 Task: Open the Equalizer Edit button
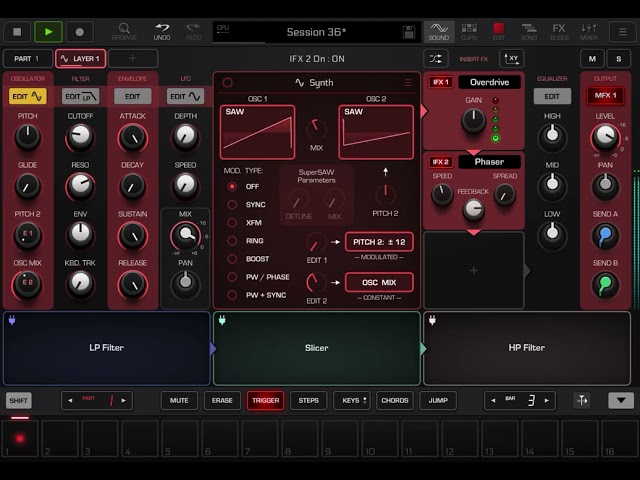pyautogui.click(x=552, y=96)
